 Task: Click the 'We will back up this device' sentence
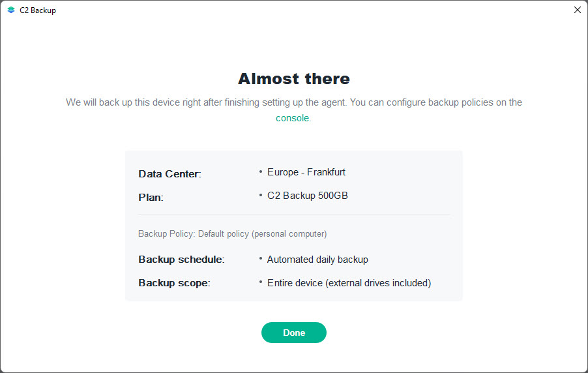tap(294, 102)
